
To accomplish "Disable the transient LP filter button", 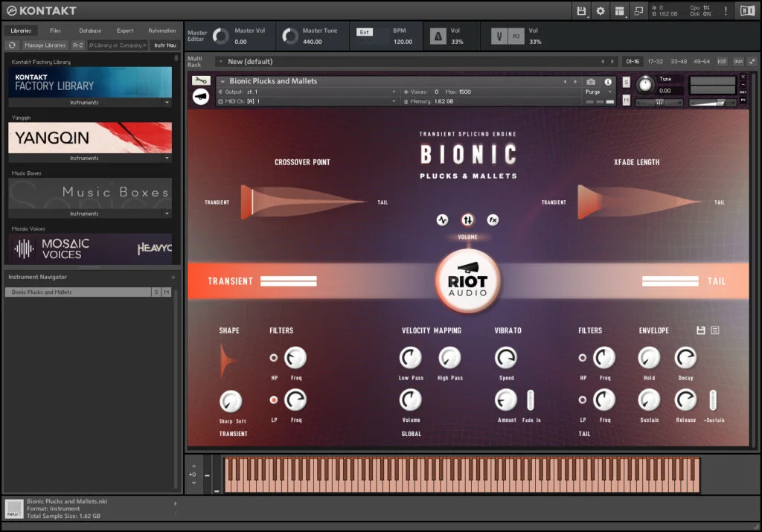I will 274,400.
